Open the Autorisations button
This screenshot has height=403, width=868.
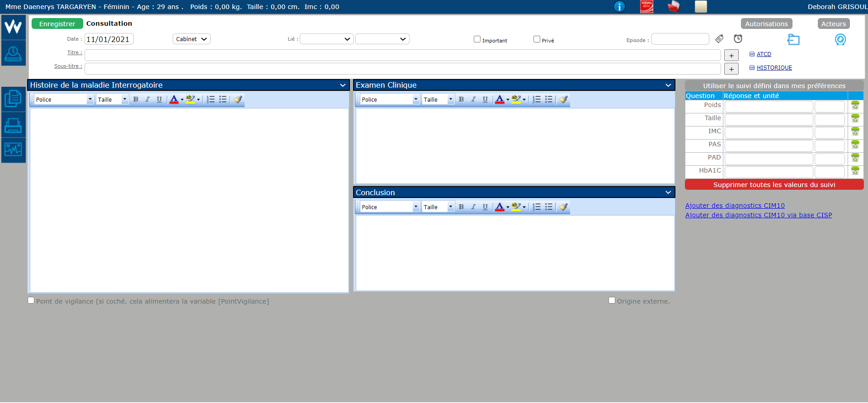[766, 24]
